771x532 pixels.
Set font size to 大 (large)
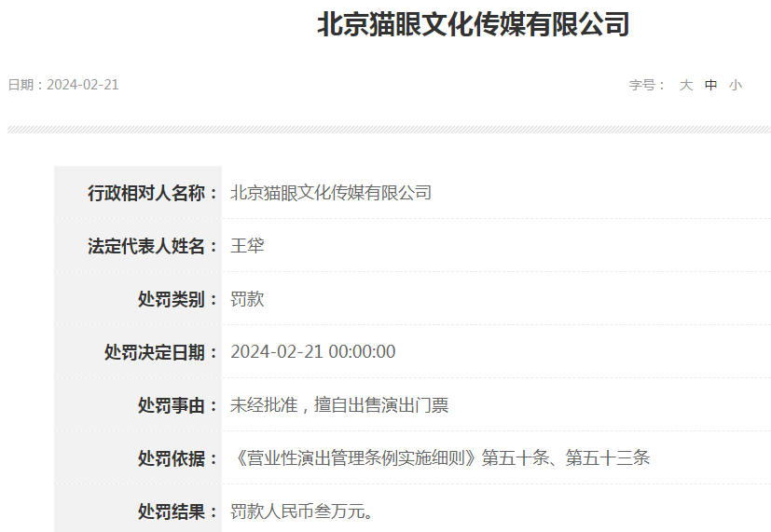[686, 85]
